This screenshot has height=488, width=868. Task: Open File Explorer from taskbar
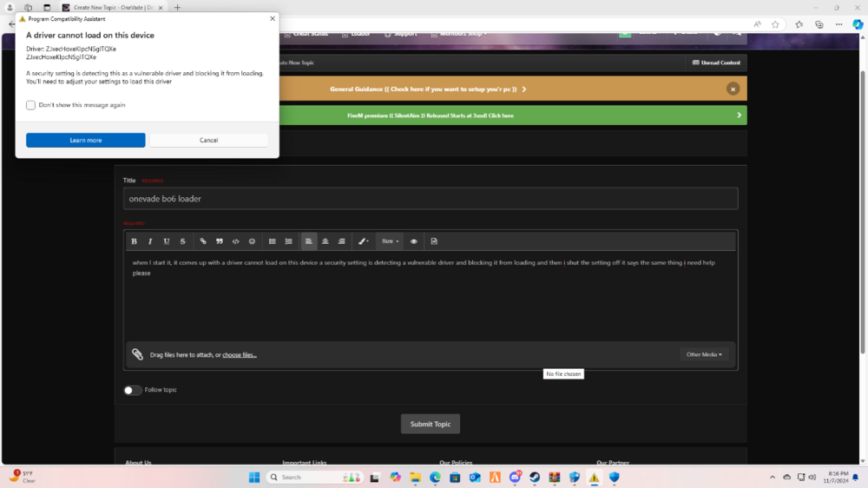click(x=415, y=478)
